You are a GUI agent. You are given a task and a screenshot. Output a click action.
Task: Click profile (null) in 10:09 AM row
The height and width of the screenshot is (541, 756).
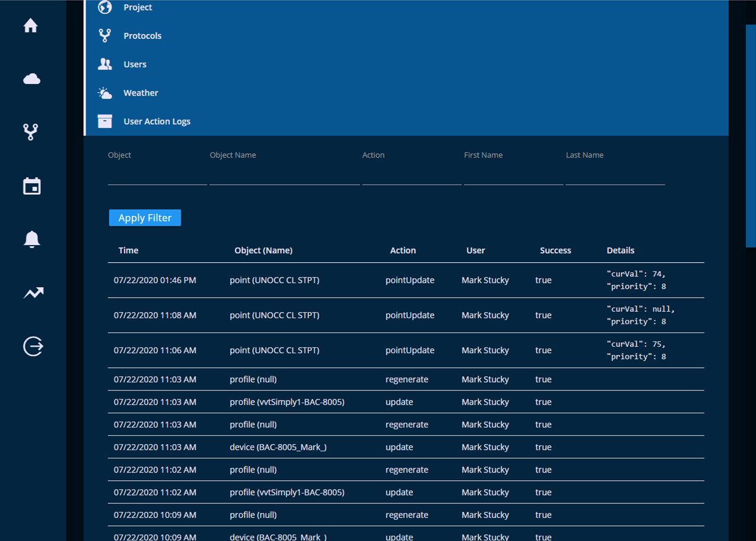253,515
